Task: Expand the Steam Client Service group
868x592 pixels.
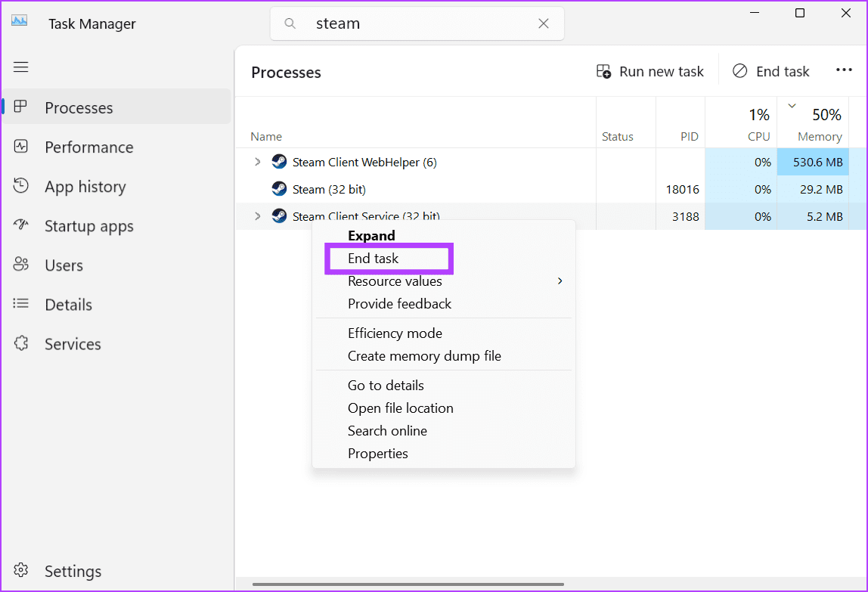Action: 257,216
